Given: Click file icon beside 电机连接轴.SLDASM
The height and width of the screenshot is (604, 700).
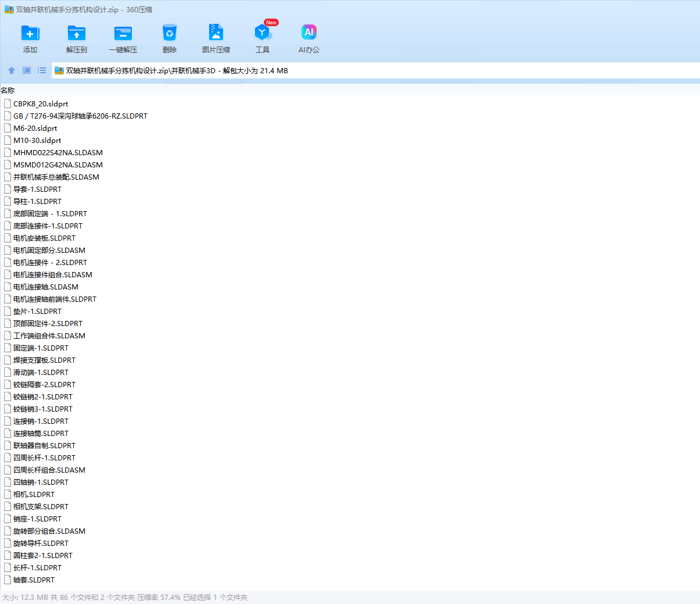Looking at the screenshot, I should (x=8, y=287).
